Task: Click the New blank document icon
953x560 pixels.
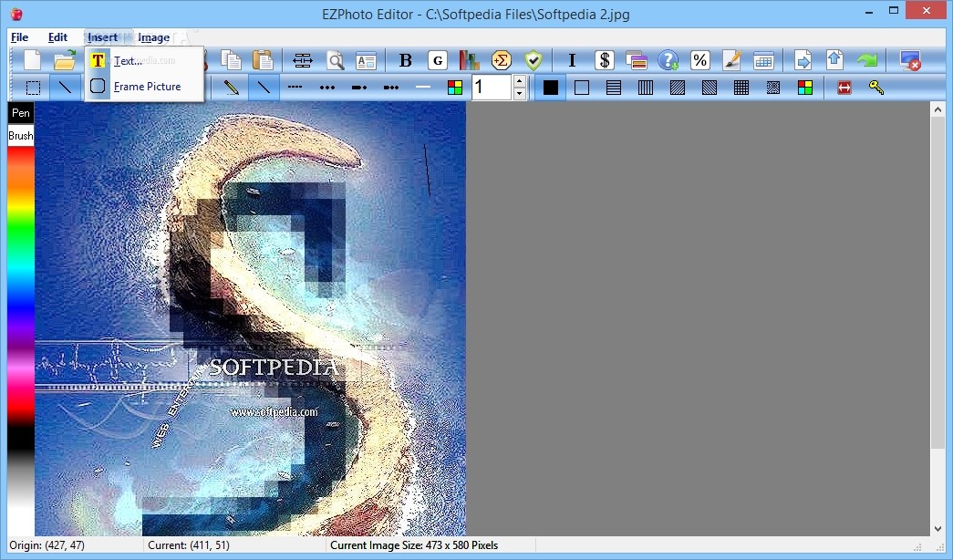Action: pos(32,60)
